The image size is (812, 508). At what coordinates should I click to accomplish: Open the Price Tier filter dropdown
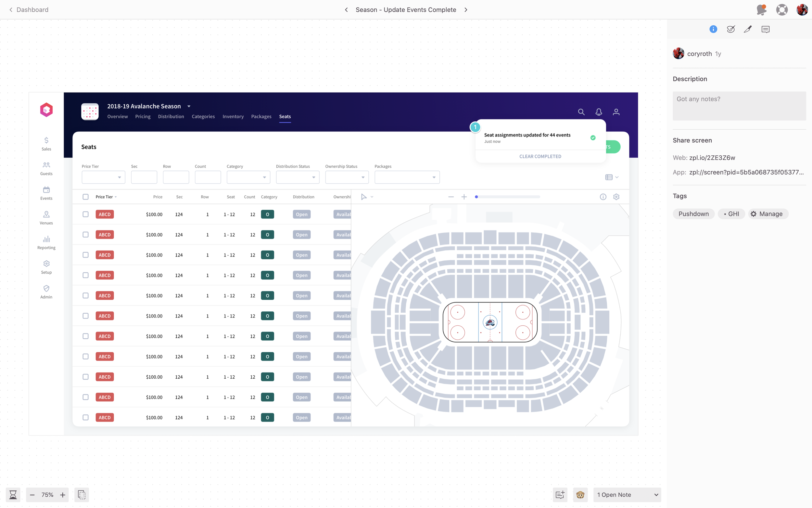pos(103,177)
